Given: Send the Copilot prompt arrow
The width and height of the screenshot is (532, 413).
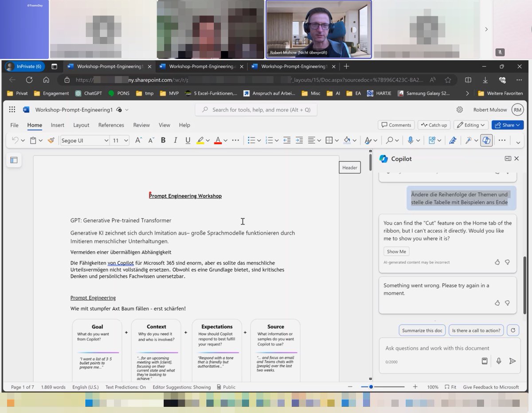Looking at the screenshot, I should click(x=512, y=361).
